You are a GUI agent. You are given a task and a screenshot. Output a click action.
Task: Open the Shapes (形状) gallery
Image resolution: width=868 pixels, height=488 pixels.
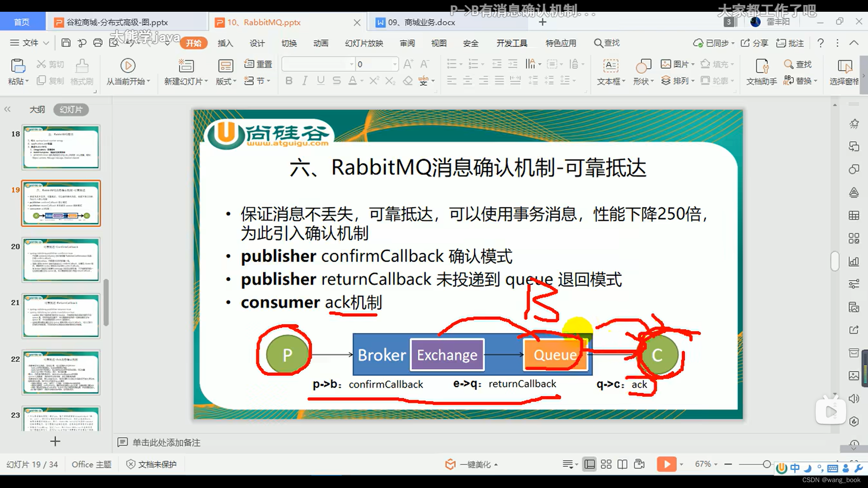(x=643, y=71)
